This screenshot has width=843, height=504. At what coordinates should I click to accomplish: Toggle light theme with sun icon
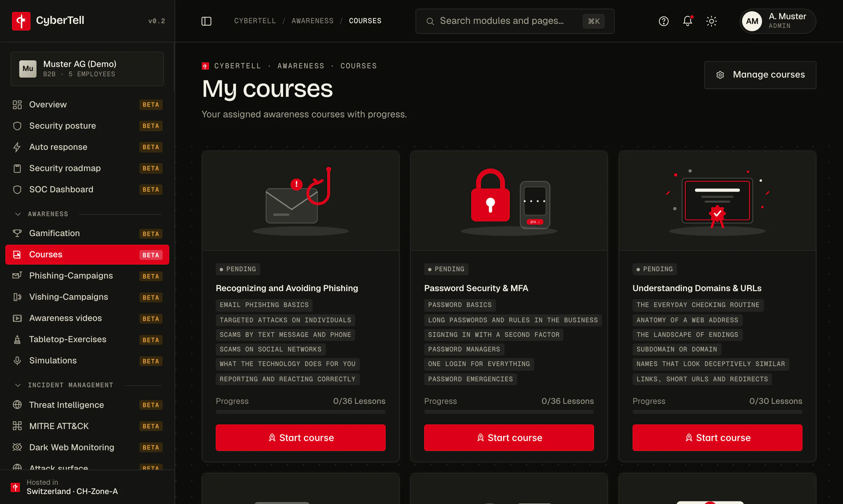pyautogui.click(x=712, y=21)
